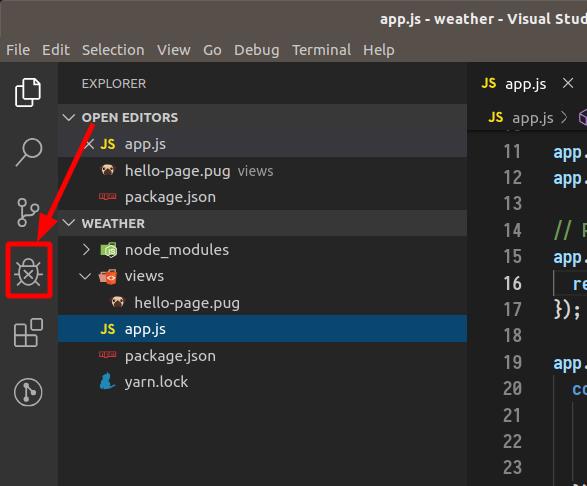Open hello-page.pug in Open Editors
587x486 pixels.
pyautogui.click(x=262, y=171)
